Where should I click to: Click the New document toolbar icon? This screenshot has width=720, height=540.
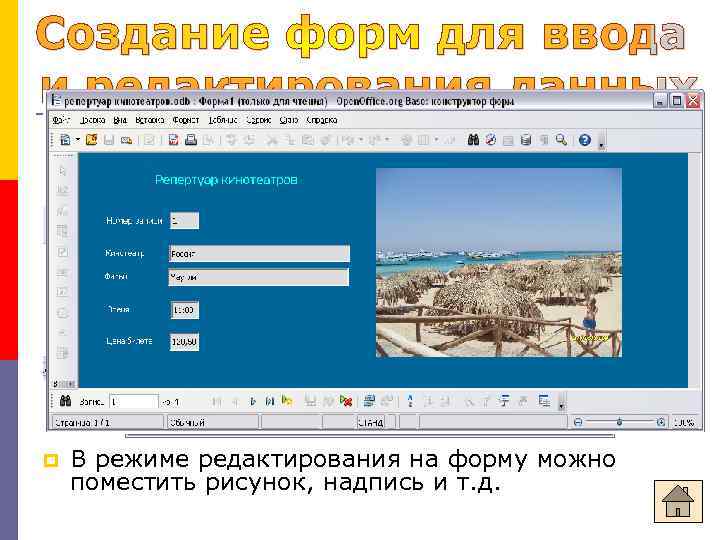[x=66, y=140]
